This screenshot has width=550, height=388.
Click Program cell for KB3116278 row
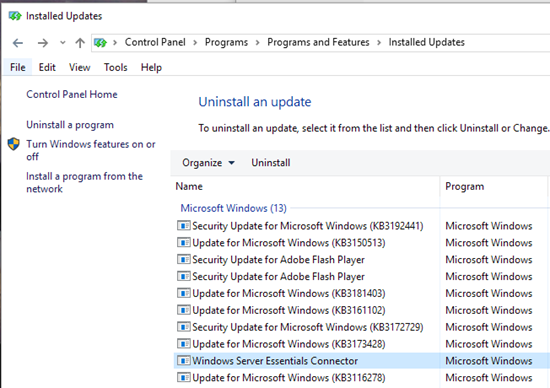point(489,377)
